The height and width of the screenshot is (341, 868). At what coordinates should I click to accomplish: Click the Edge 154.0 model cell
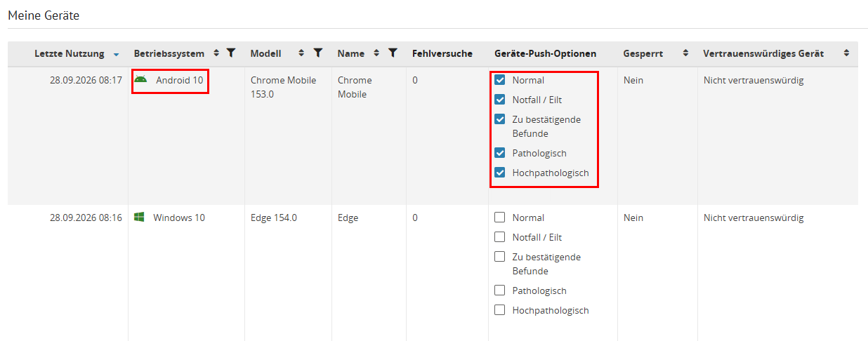tap(274, 218)
